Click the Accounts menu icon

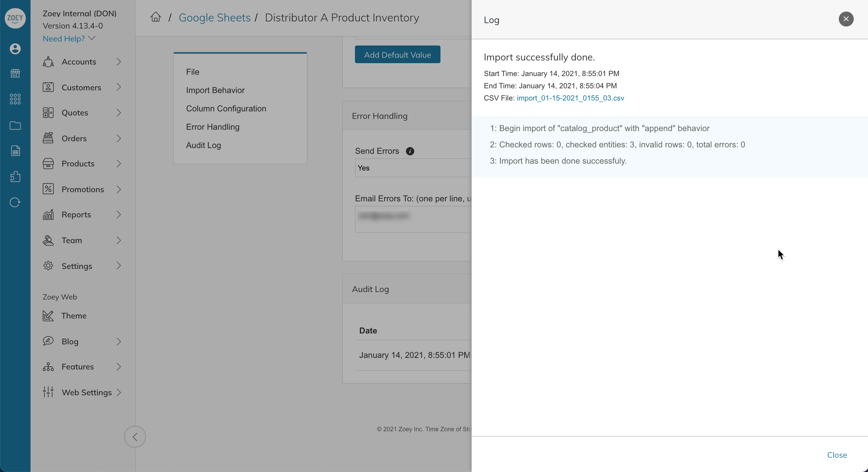click(48, 62)
